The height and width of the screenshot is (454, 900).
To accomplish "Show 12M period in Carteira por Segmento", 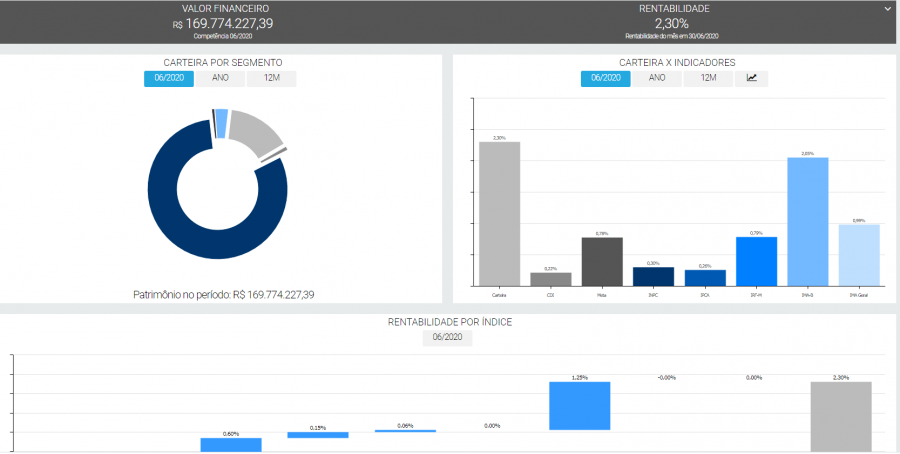I will pos(271,78).
